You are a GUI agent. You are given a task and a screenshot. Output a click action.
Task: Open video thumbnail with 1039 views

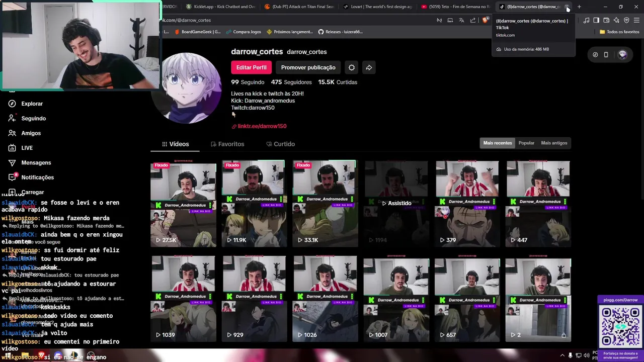[x=183, y=299]
